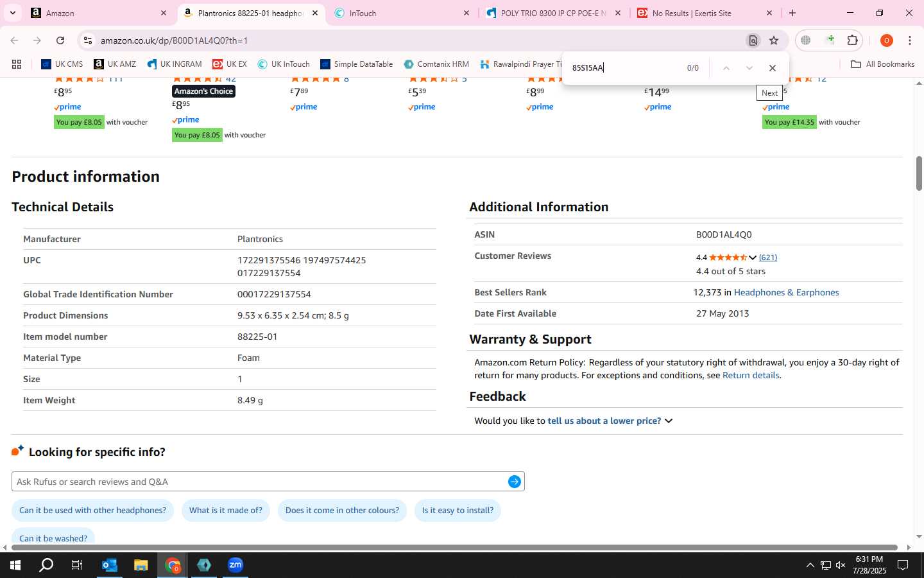Image resolution: width=924 pixels, height=578 pixels.
Task: Click the £7.89 product price
Action: (x=299, y=92)
